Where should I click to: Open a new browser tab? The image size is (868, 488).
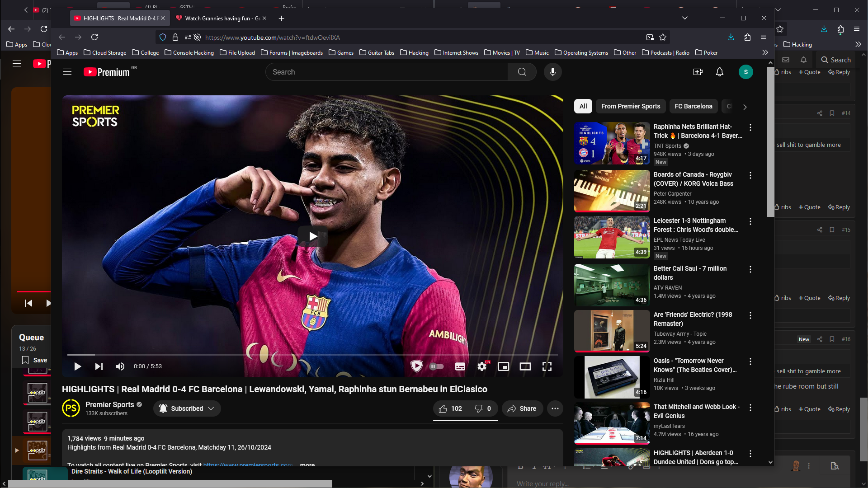pos(281,19)
